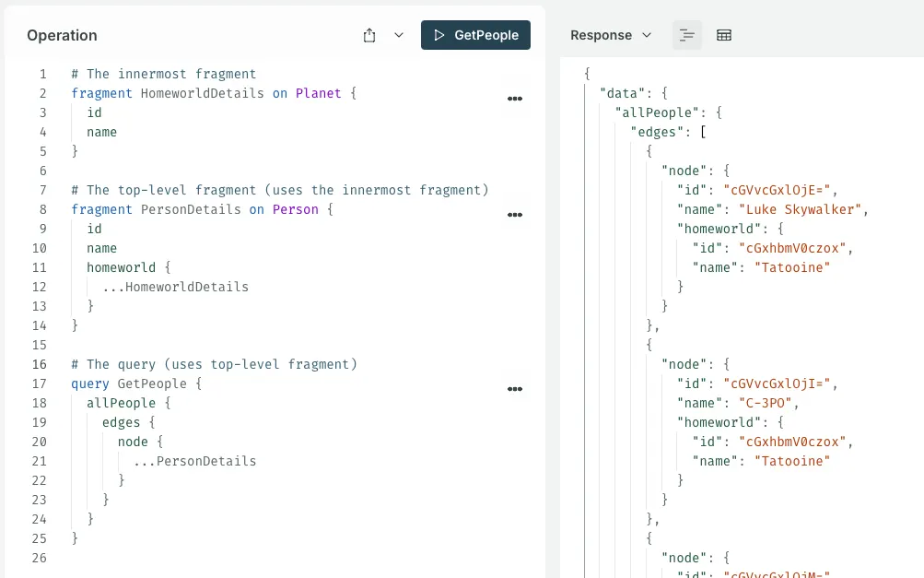Open the kebab menu beside HomeworldDetails fragment
The width and height of the screenshot is (924, 578).
(x=515, y=99)
